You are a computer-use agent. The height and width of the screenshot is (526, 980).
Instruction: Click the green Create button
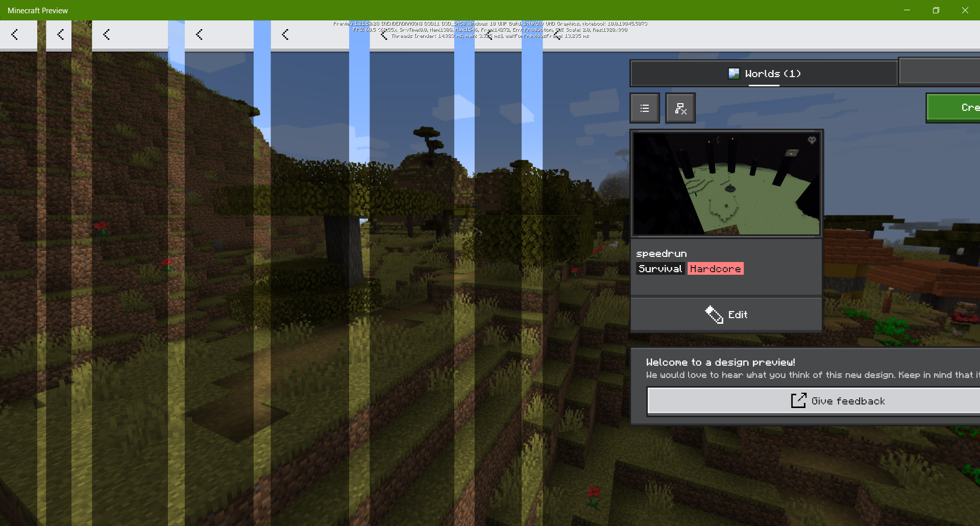click(x=953, y=108)
